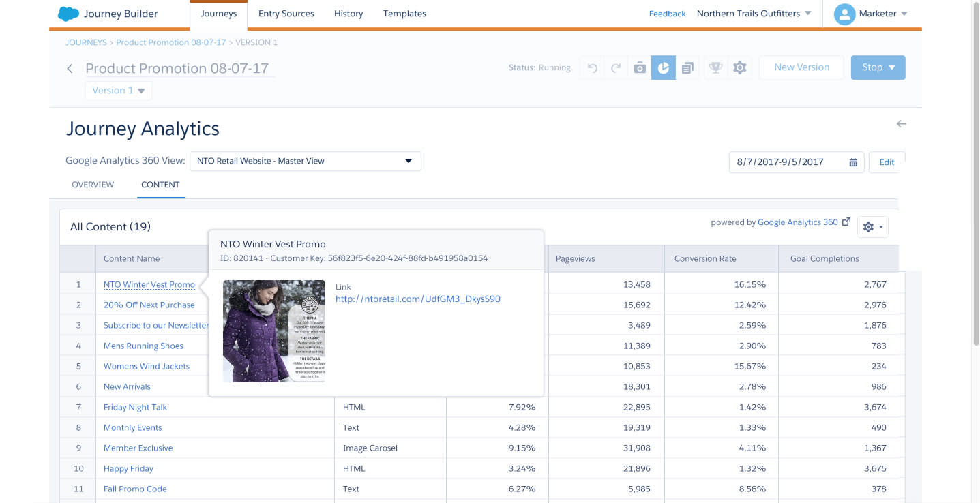Screen dimensions: 980x503
Task: Sort by Pageviews column header
Action: pos(576,258)
